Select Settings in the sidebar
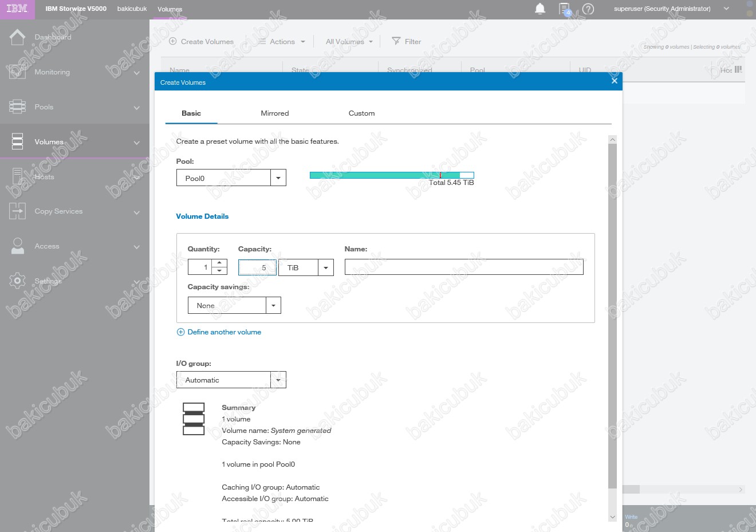The width and height of the screenshot is (756, 532). (x=48, y=281)
